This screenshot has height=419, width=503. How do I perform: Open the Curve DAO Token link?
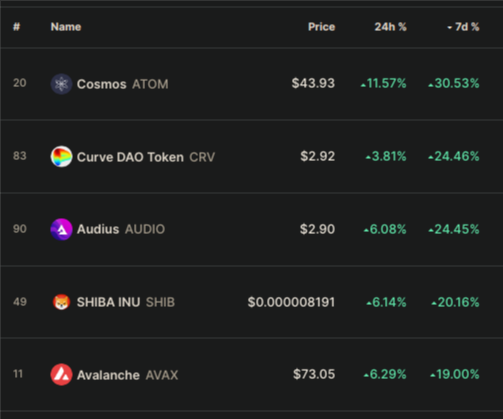pos(146,157)
